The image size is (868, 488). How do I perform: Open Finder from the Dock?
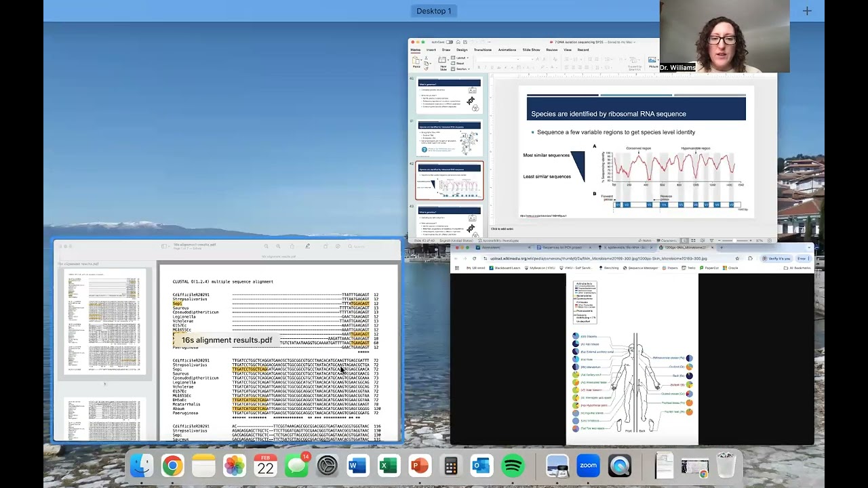[141, 466]
